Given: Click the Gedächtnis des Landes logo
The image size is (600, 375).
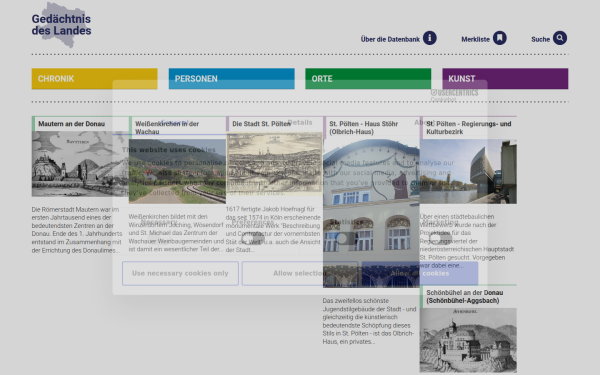Looking at the screenshot, I should (x=61, y=25).
